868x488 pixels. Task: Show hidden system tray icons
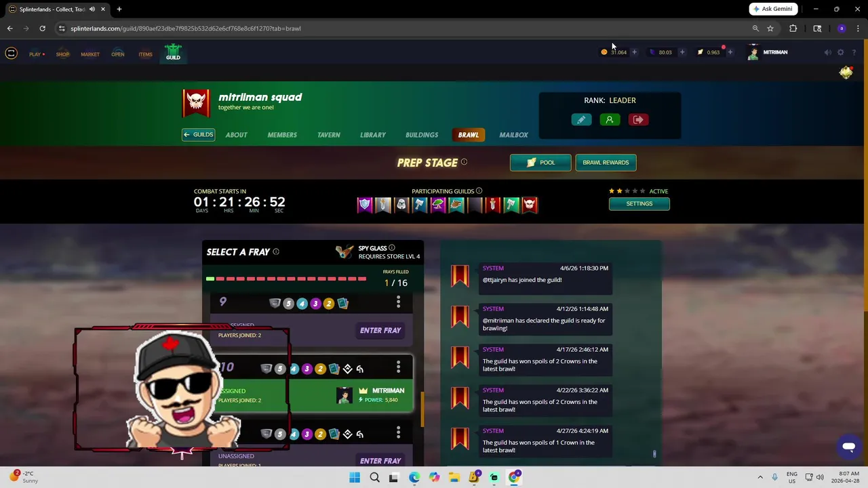coord(760,477)
